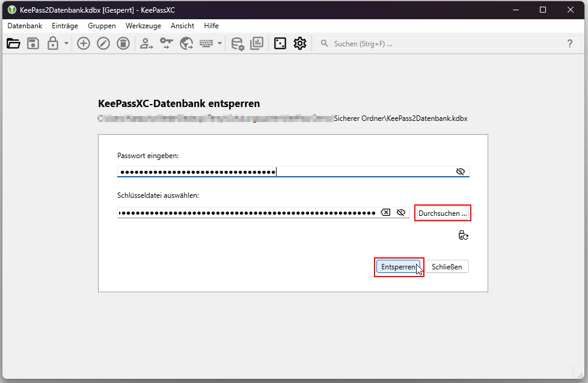Toggle key file path visibility eye

[401, 213]
